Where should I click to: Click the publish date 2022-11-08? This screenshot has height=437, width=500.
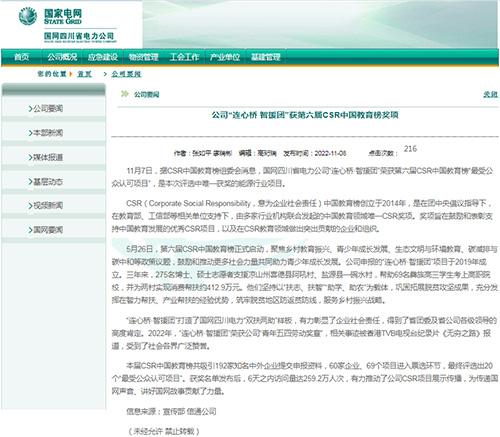(x=330, y=153)
